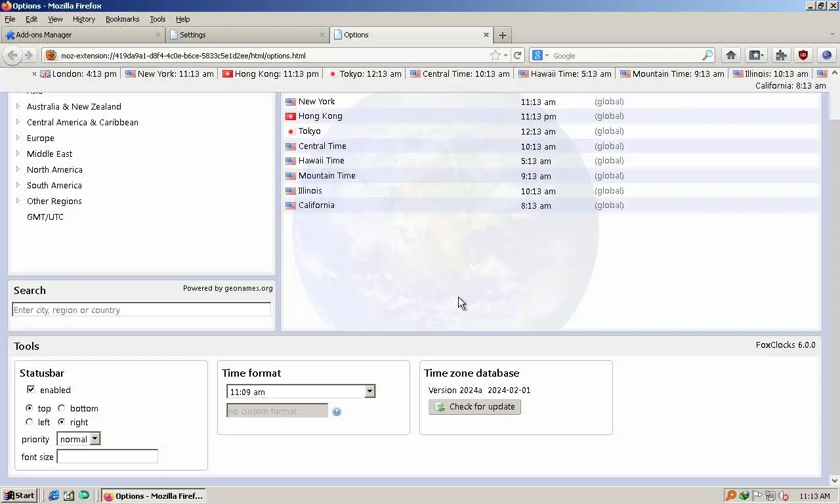Focus the font size field

tap(107, 457)
